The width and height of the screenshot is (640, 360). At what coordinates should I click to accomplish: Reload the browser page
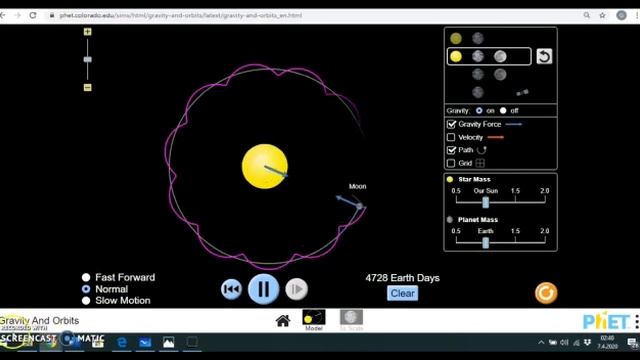click(x=33, y=15)
